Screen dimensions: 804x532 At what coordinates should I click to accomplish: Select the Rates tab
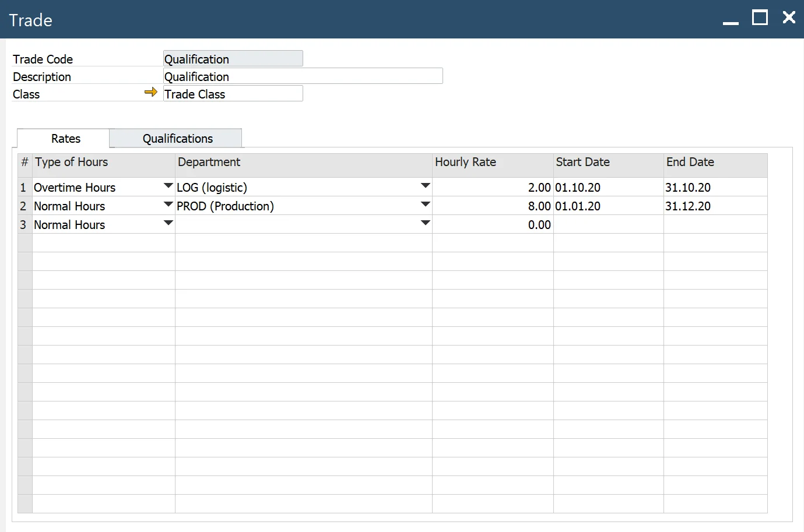click(65, 139)
